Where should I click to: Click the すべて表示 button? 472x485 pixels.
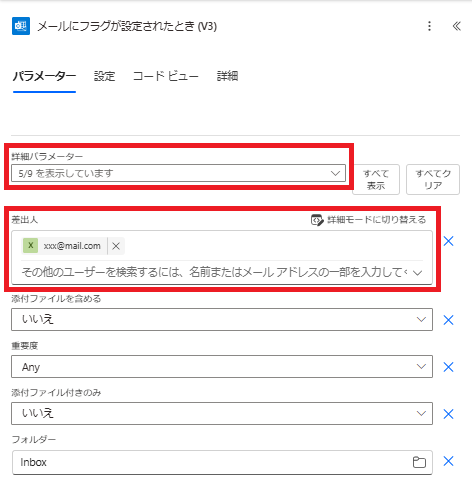pyautogui.click(x=376, y=179)
